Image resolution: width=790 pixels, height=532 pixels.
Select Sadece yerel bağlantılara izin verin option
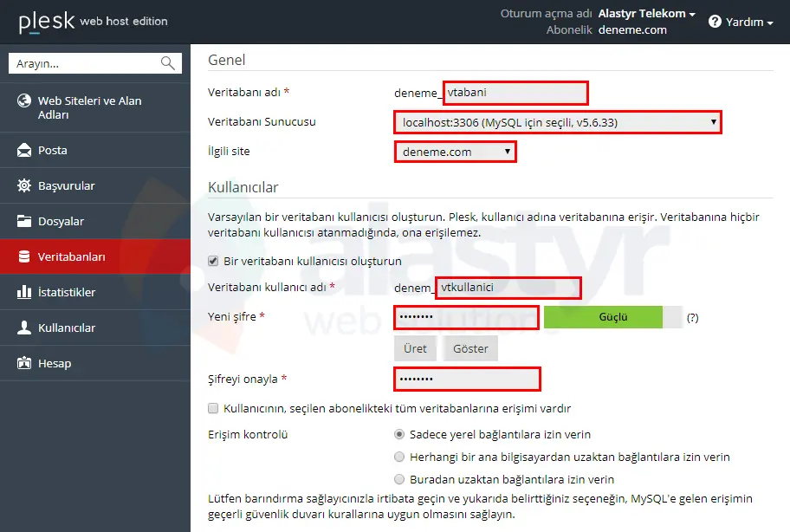pyautogui.click(x=399, y=434)
